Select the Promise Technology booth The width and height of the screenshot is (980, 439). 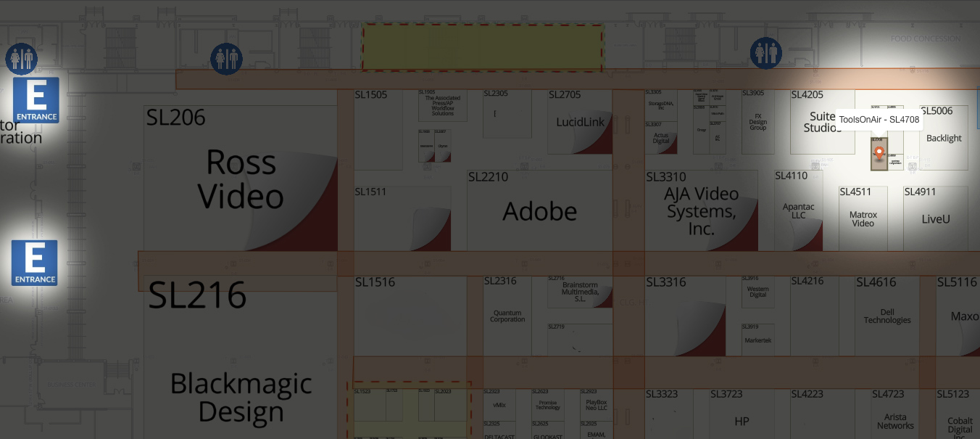click(547, 405)
